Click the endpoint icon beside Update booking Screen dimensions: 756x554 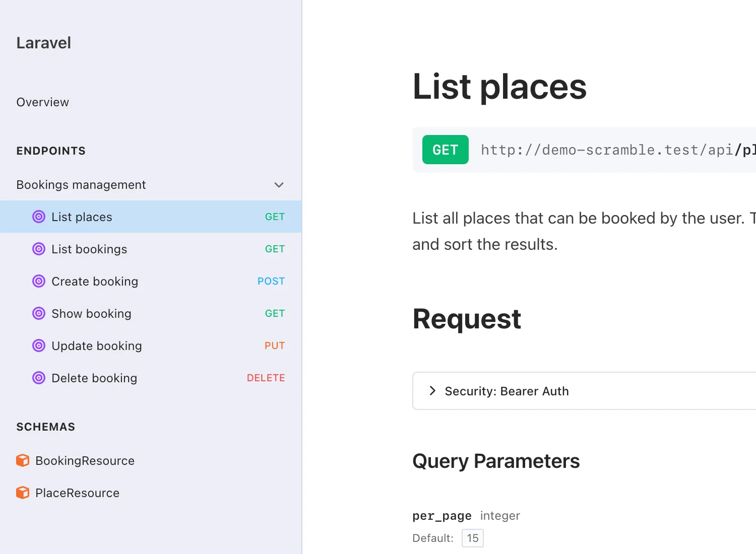click(39, 345)
